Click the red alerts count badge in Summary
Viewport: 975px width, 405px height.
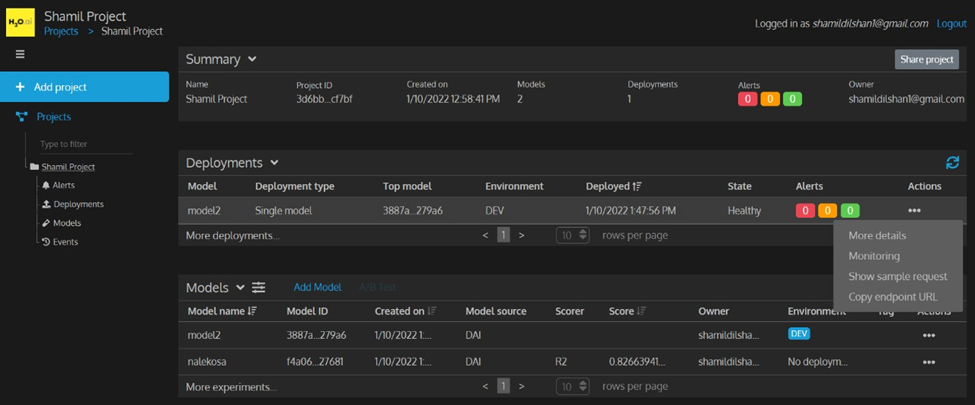pos(747,99)
